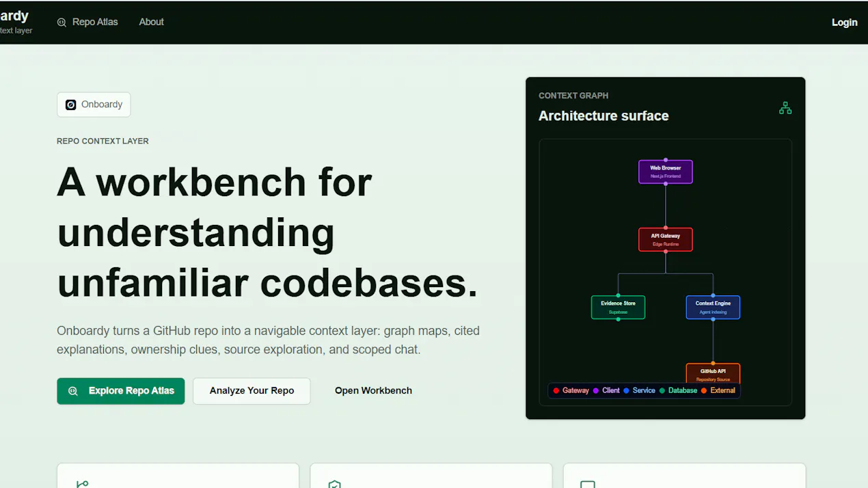This screenshot has width=868, height=488.
Task: Click the Agent indexing subtitle in Context Engine node
Action: click(713, 312)
